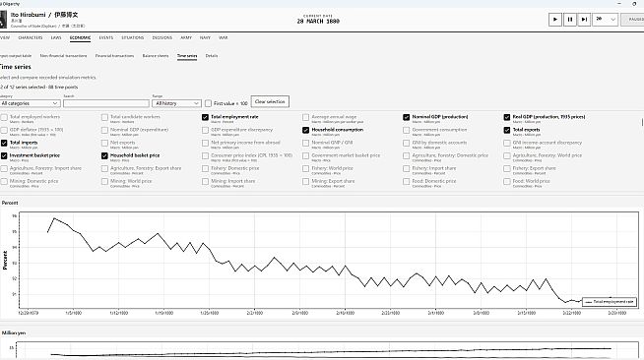
Task: Check Fishery: World price series
Action: coord(305,169)
